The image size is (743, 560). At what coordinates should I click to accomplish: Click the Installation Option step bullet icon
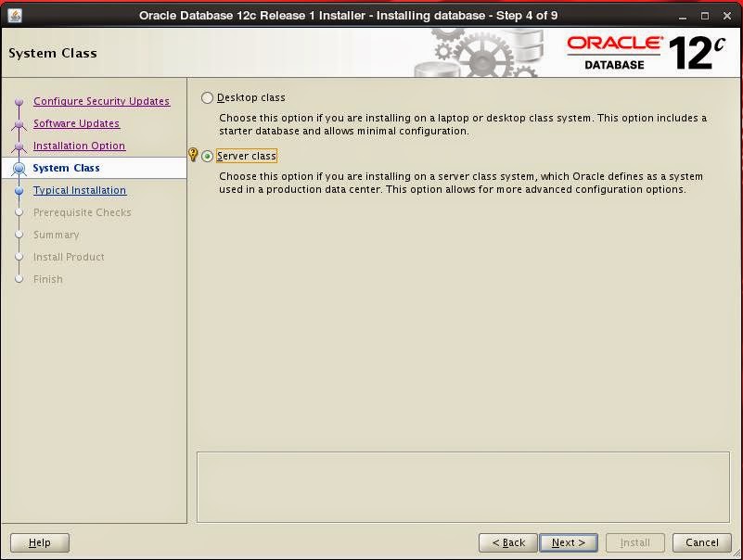pos(19,146)
